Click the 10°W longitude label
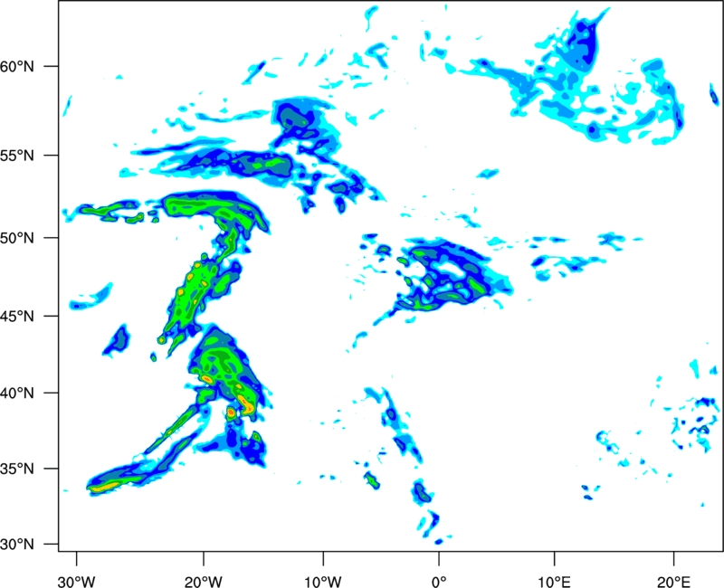Screen dimensions: 724x588 click(323, 582)
